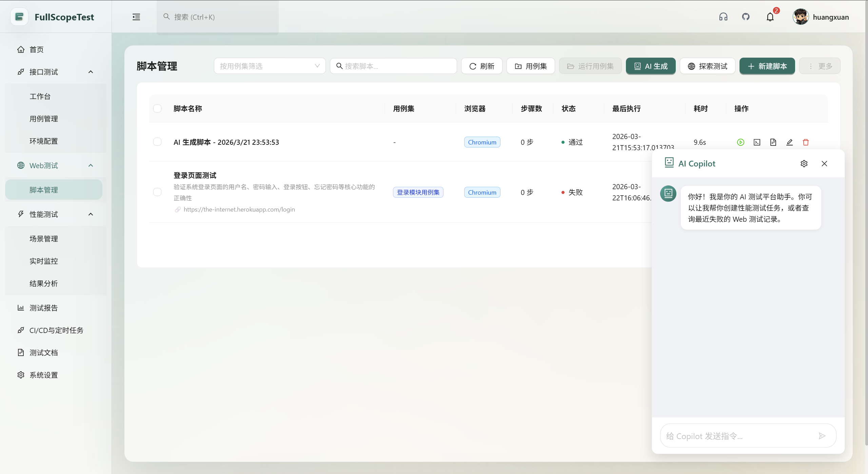Click the 刷新 button
The height and width of the screenshot is (474, 868).
pos(481,66)
